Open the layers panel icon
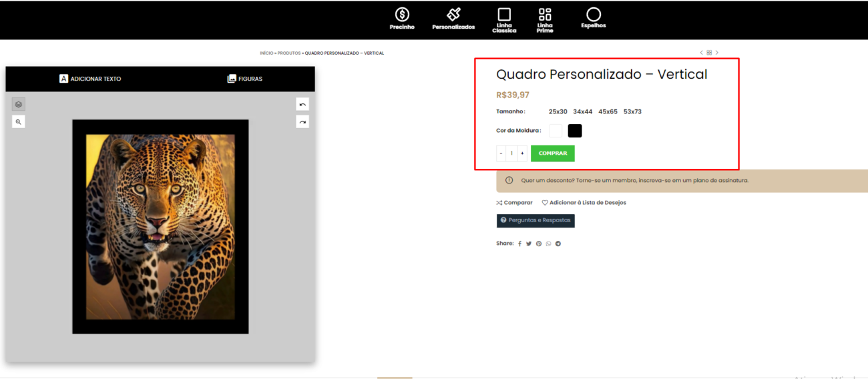This screenshot has width=868, height=379. coord(19,104)
